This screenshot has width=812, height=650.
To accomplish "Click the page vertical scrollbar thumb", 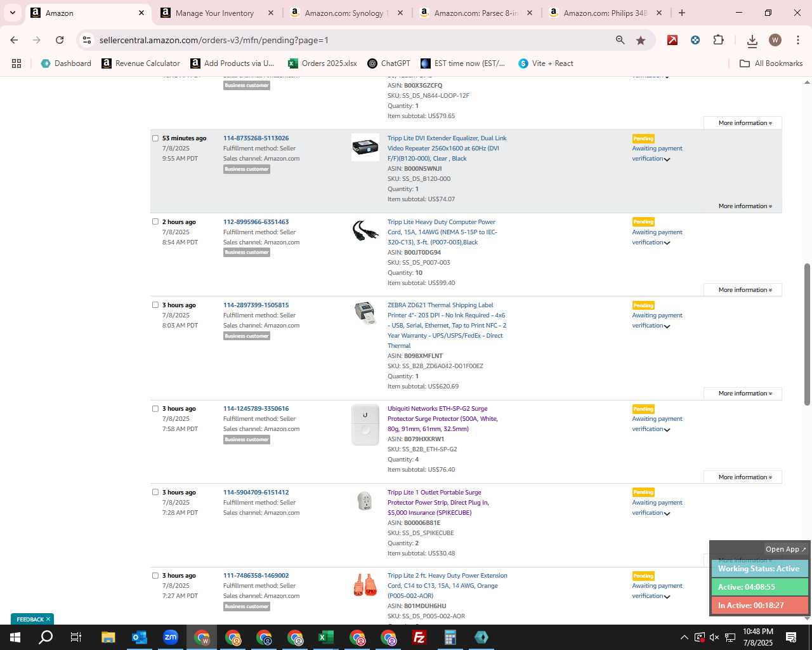I will 807,334.
